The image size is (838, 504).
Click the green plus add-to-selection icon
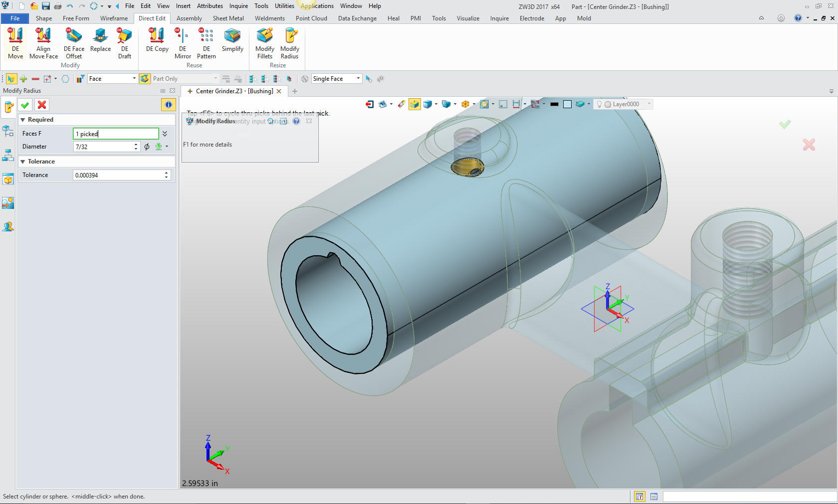pyautogui.click(x=23, y=79)
